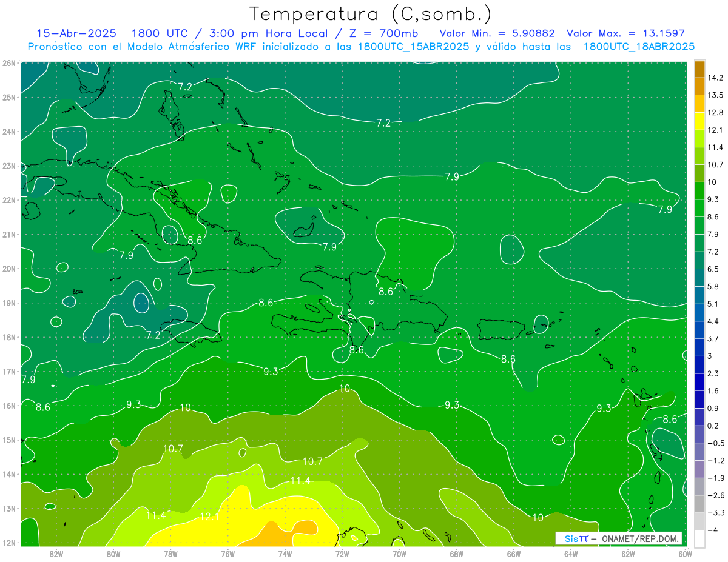Click the colorbar label '-4'
Viewport: 728px width, 562px height.
click(712, 530)
